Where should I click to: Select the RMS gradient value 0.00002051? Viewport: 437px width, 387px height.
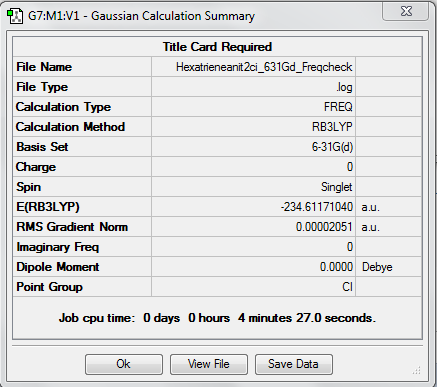pyautogui.click(x=324, y=227)
